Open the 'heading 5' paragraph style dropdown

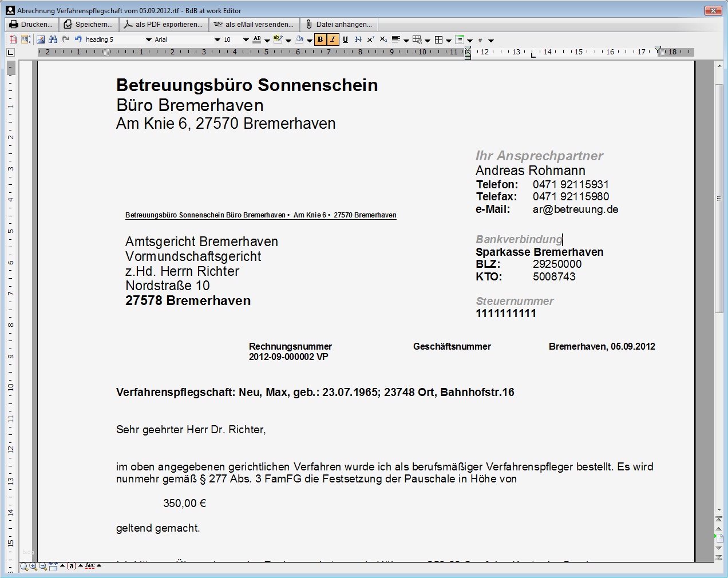coord(148,39)
